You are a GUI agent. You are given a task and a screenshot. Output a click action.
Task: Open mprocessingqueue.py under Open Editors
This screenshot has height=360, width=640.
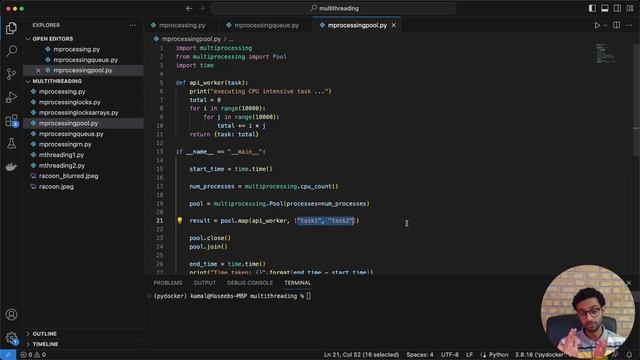[x=83, y=60]
